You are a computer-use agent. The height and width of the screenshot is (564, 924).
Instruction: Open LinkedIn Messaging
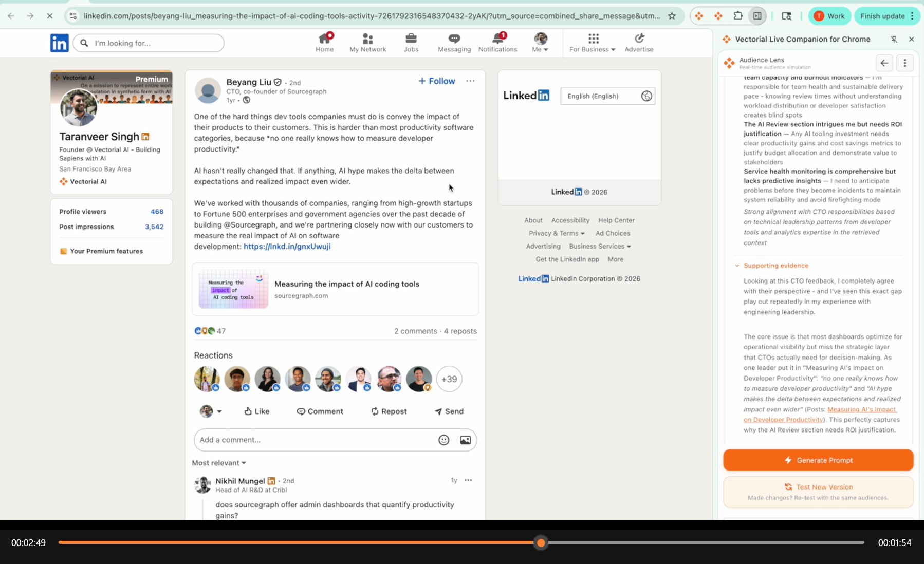(x=454, y=43)
